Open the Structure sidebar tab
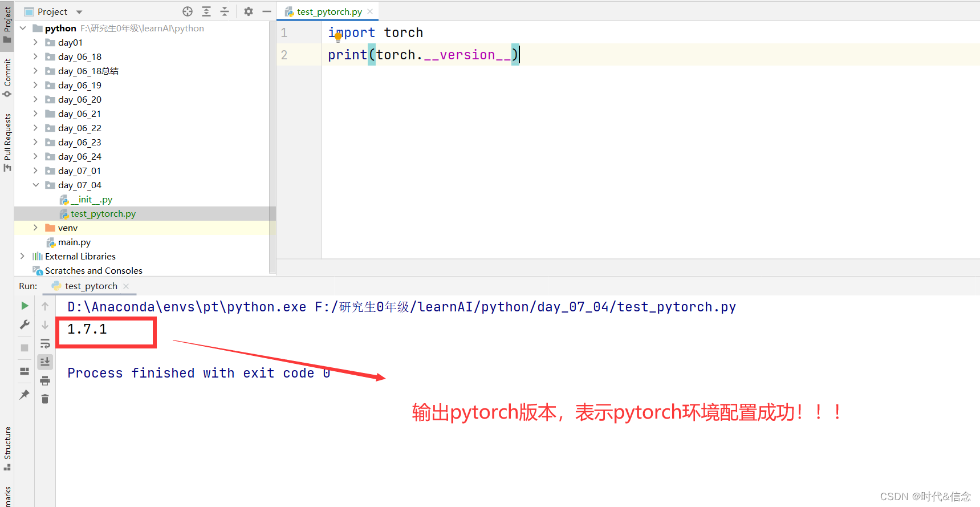The height and width of the screenshot is (507, 980). coord(7,448)
